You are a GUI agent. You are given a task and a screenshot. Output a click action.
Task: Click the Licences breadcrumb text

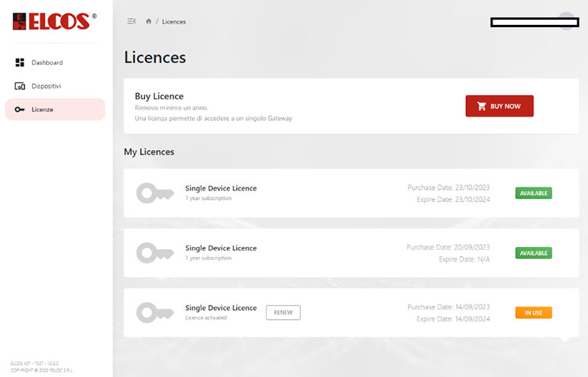(x=174, y=22)
